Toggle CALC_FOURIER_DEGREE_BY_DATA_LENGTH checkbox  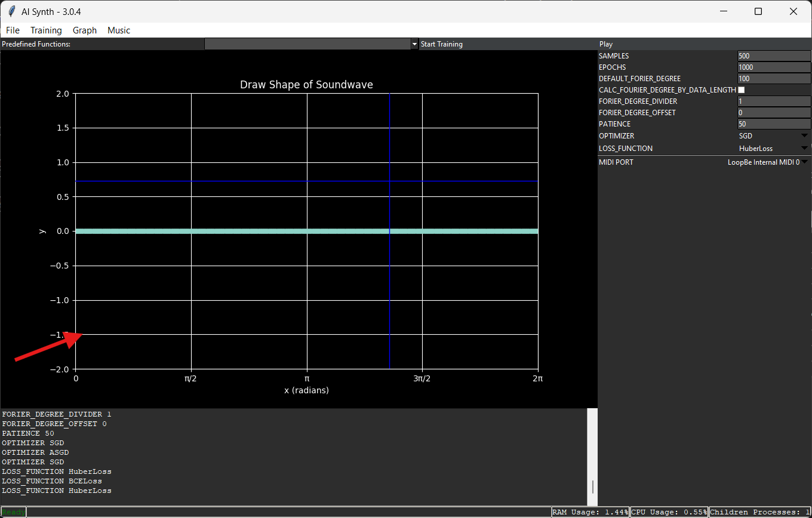(742, 90)
